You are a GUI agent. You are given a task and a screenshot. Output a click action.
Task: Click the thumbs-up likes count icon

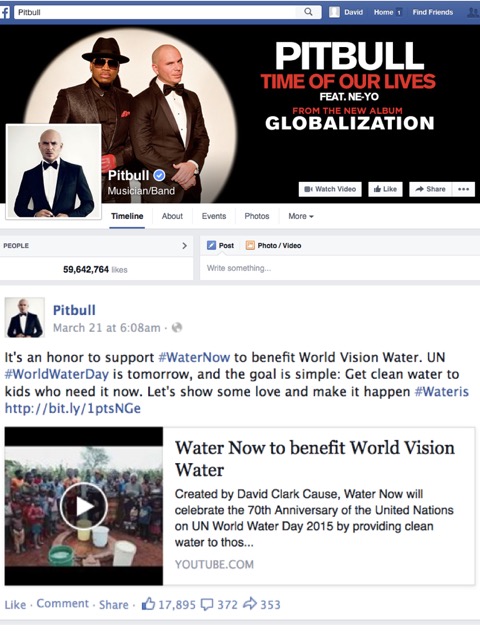[148, 604]
